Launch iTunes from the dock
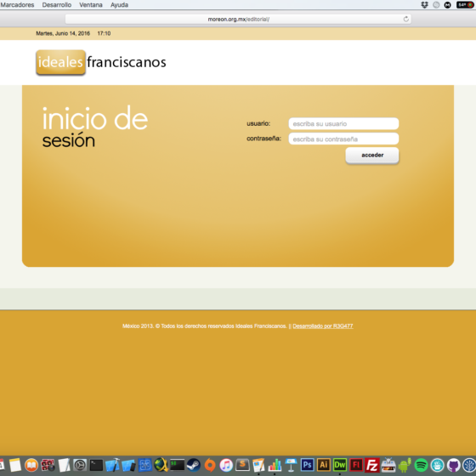Screen dimensions: 476x476 coord(226,465)
